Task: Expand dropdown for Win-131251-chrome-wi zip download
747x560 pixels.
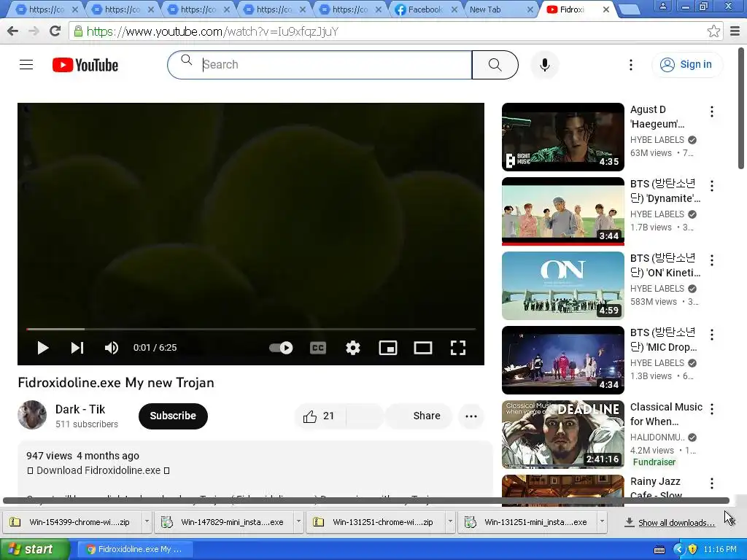Action: click(x=450, y=522)
